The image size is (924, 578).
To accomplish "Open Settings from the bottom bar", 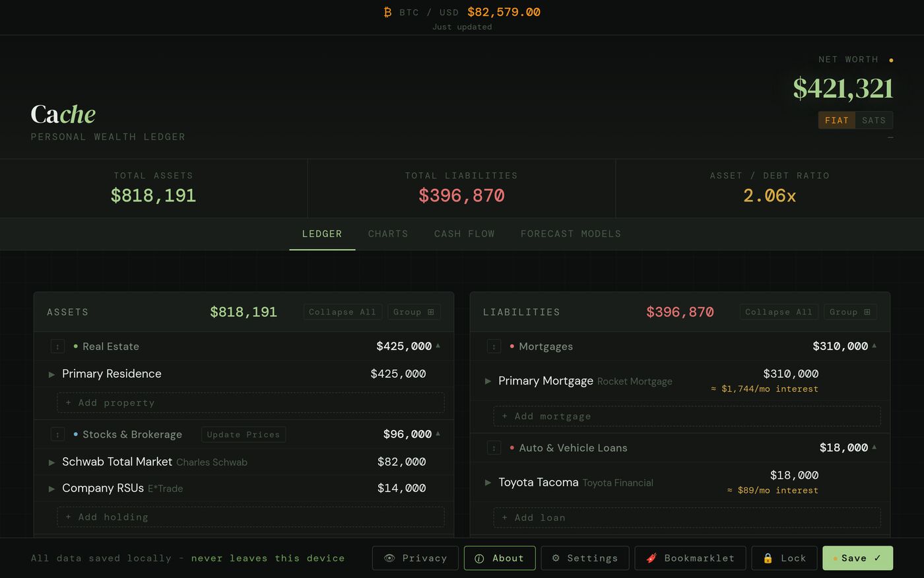I will [585, 558].
